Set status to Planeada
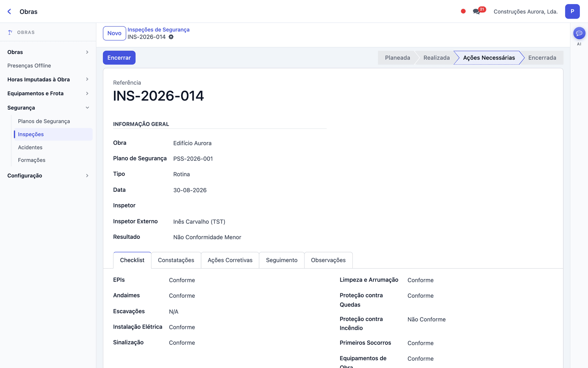 [x=397, y=58]
